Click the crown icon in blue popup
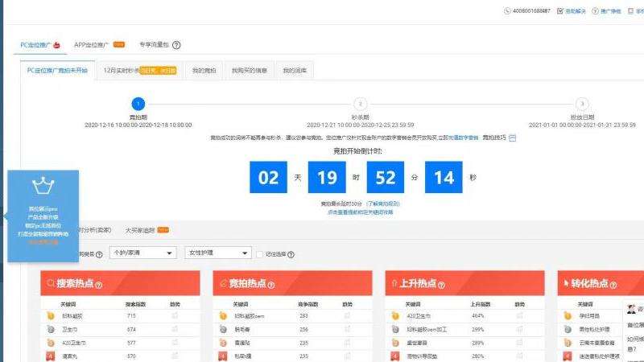644x362 pixels. pos(42,187)
